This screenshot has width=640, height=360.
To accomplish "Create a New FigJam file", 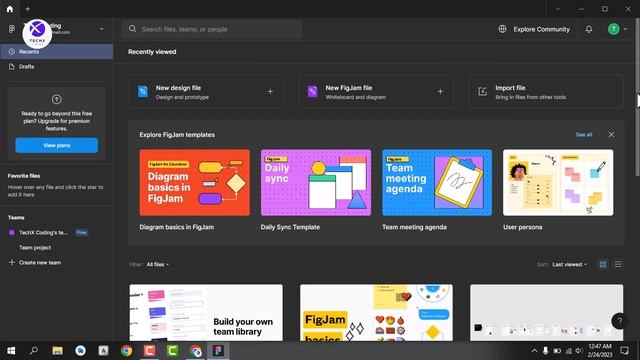I will 376,92.
